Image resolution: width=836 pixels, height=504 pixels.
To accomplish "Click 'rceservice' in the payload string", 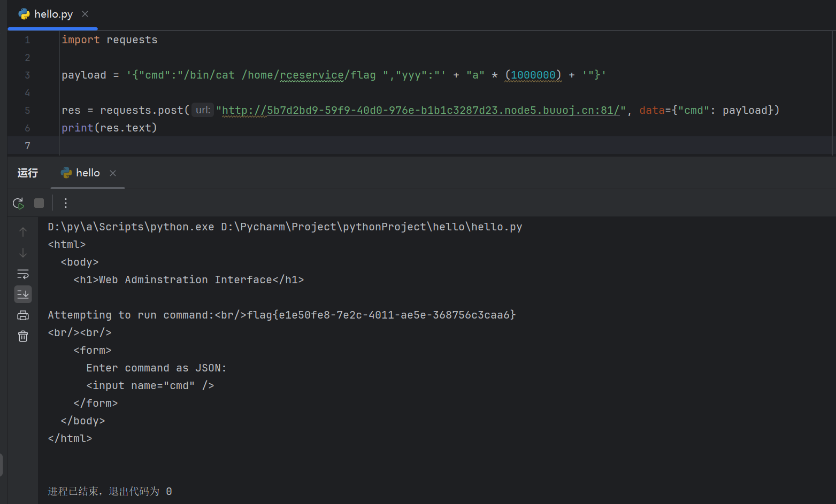I will (312, 75).
